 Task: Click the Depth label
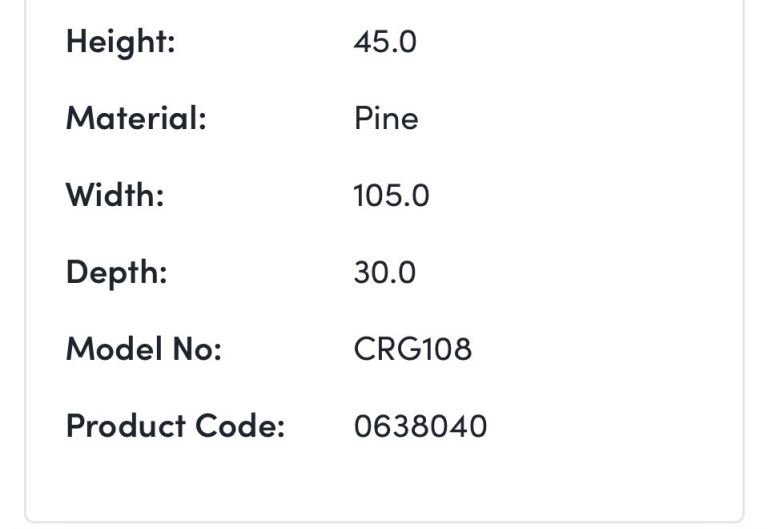pos(116,272)
